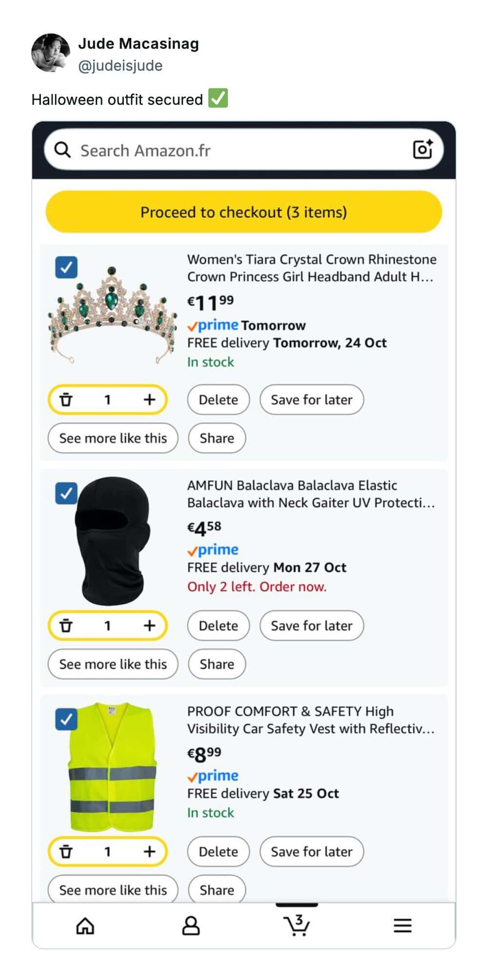Click trash icon for the tiara quantity
Viewport: 486px width, 980px height.
[66, 400]
